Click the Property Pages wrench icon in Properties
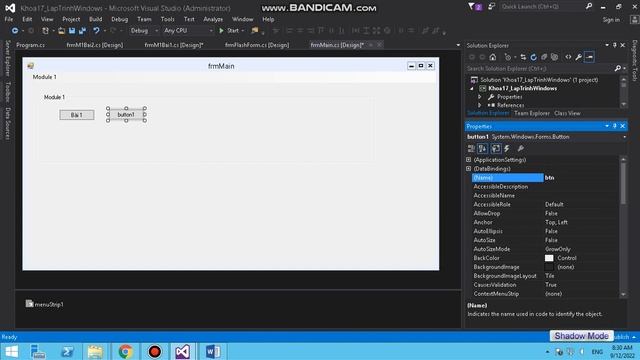 [520, 149]
